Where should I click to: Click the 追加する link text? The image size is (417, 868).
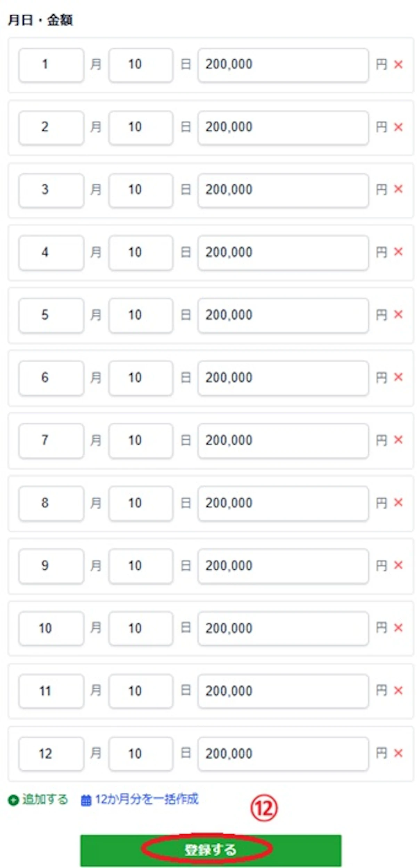pos(45,800)
